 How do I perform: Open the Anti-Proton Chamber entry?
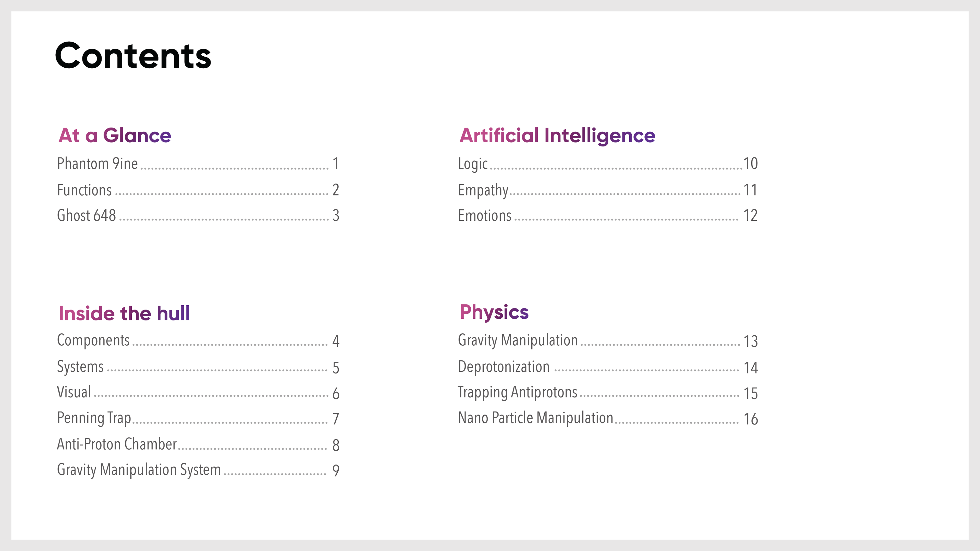[x=198, y=445]
